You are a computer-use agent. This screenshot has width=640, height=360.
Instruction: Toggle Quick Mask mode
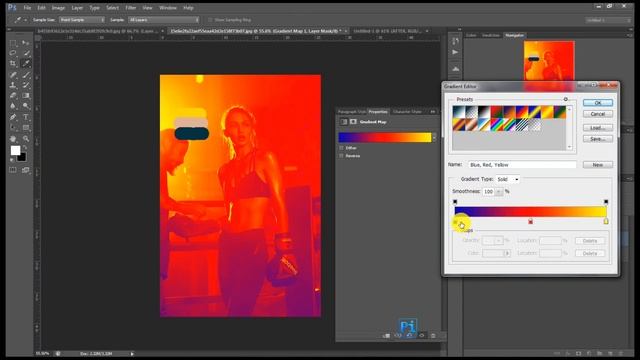point(13,170)
